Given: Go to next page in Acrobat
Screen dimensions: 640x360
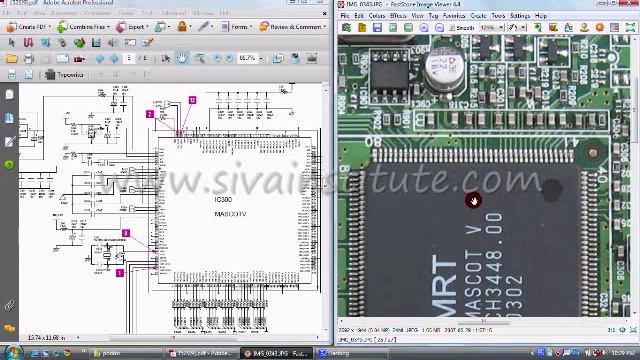Looking at the screenshot, I should point(114,59).
